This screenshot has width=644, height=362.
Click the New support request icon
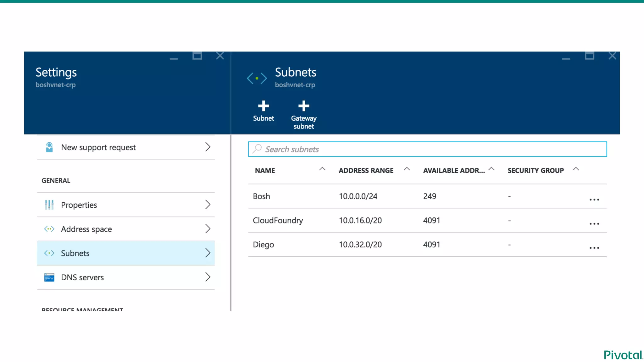(x=49, y=147)
